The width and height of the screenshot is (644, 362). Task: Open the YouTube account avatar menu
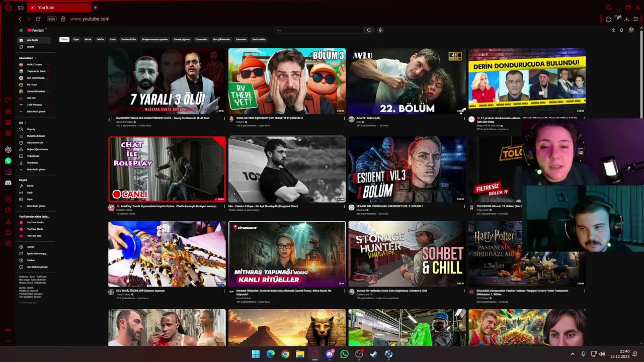click(x=631, y=30)
